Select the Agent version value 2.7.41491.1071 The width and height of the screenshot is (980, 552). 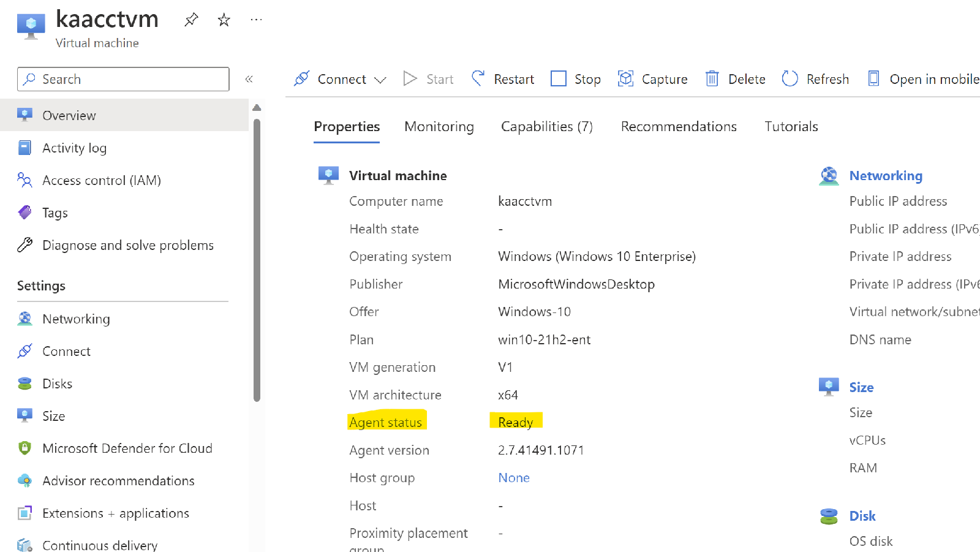pos(541,450)
